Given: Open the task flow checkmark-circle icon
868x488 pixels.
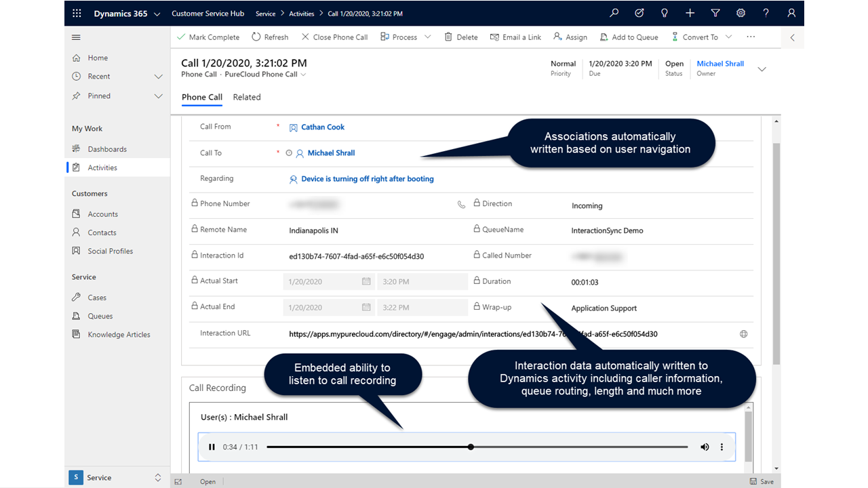Looking at the screenshot, I should [x=639, y=13].
